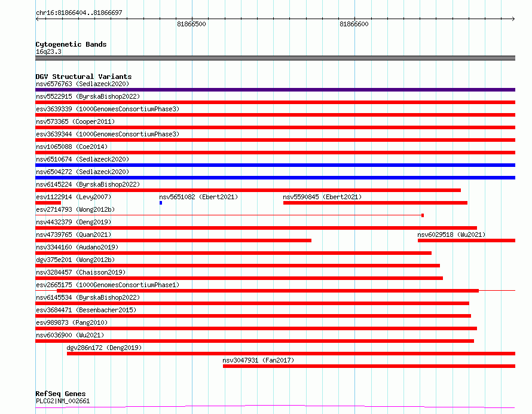Open nsv6145534 (ByrskaBishop2022) label

88,297
